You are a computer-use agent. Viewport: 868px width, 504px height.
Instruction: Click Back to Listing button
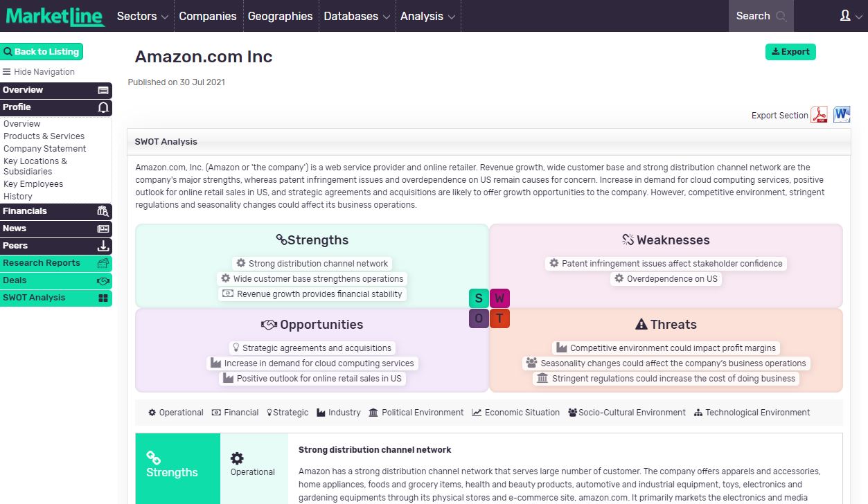[42, 52]
